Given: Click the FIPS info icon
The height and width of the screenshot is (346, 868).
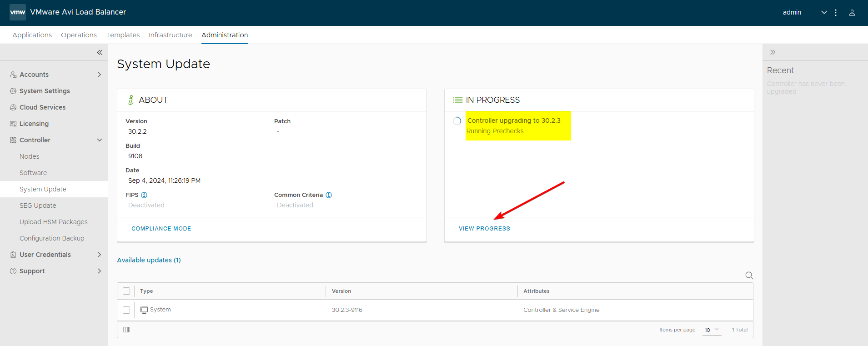Looking at the screenshot, I should pos(144,195).
